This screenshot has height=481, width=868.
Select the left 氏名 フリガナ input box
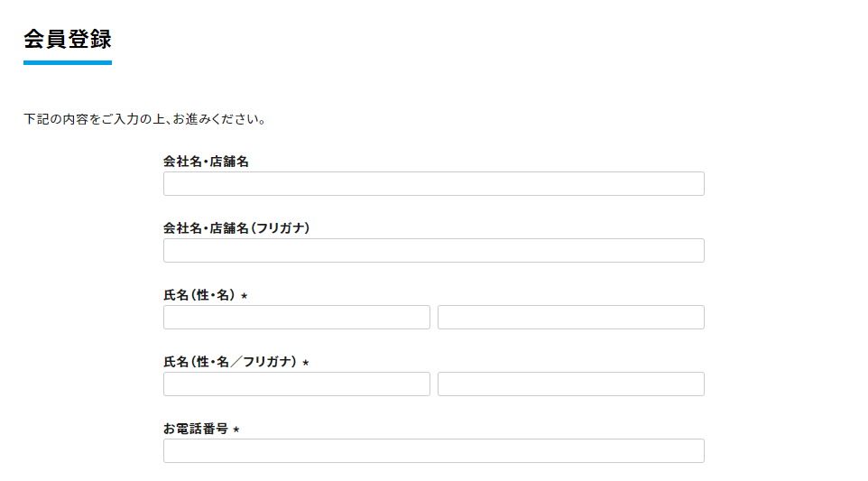[x=297, y=384]
